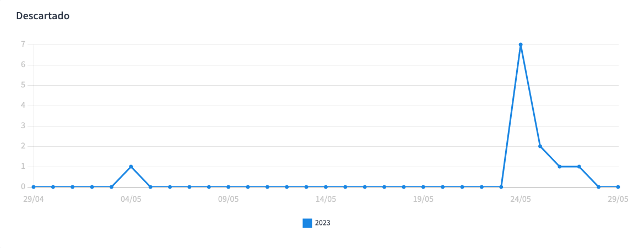Click the data point at 14/05
This screenshot has height=248, width=644.
click(x=326, y=187)
